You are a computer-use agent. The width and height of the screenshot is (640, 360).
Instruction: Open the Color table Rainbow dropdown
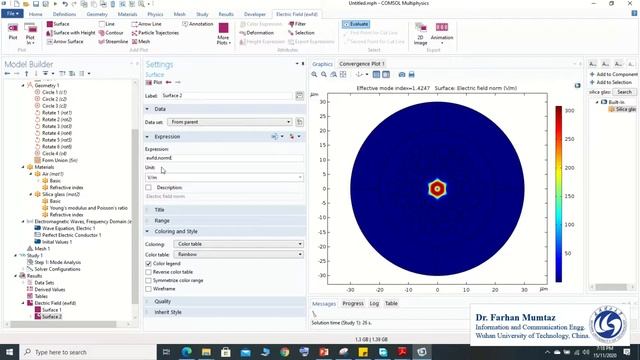pos(238,254)
